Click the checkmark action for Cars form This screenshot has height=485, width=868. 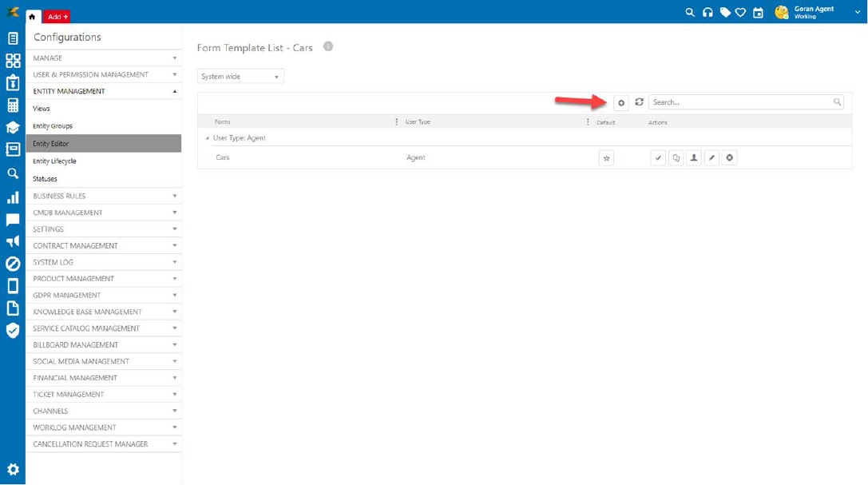coord(658,158)
